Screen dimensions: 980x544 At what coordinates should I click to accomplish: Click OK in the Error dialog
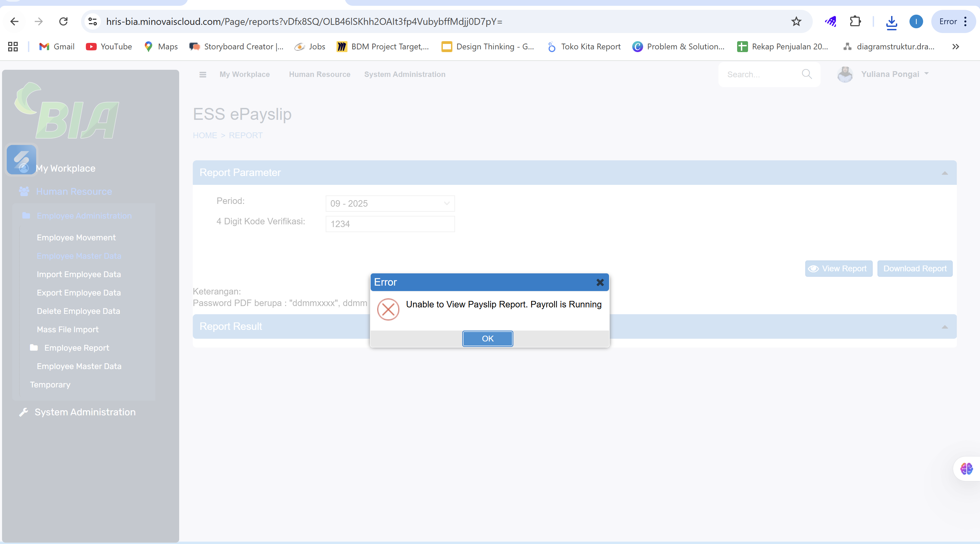(x=487, y=338)
